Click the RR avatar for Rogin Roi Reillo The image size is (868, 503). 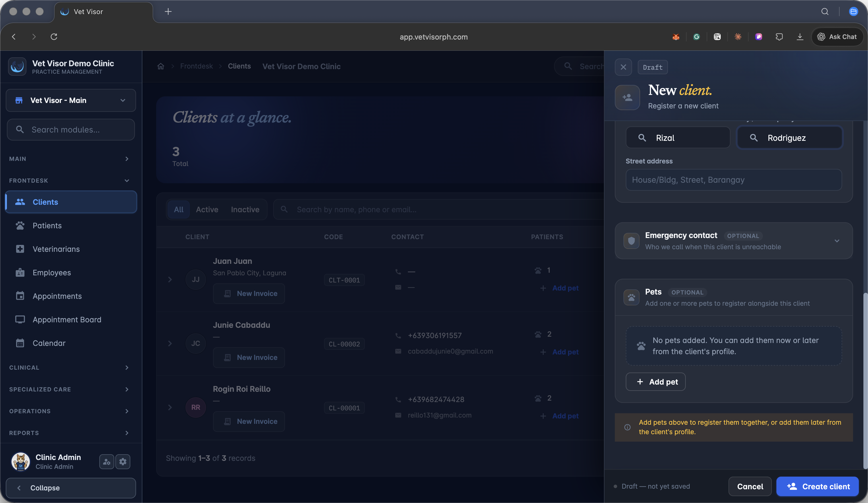pos(196,407)
